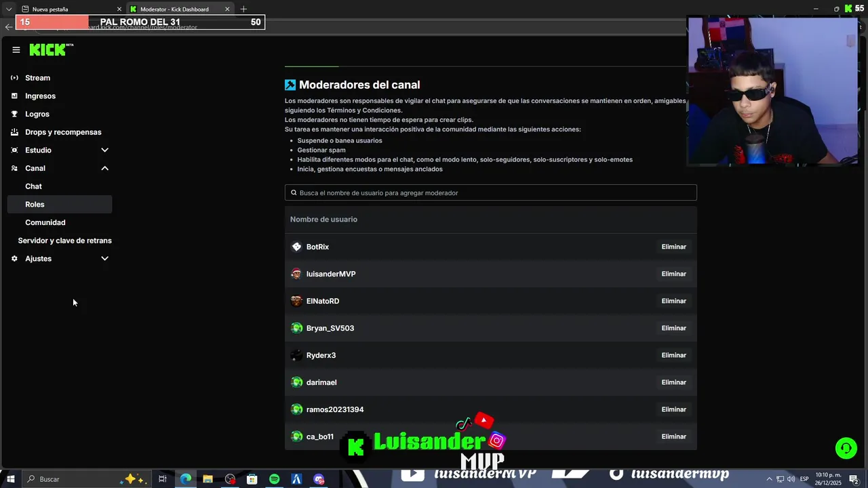Close the Nueva pestaña tab

tap(119, 9)
